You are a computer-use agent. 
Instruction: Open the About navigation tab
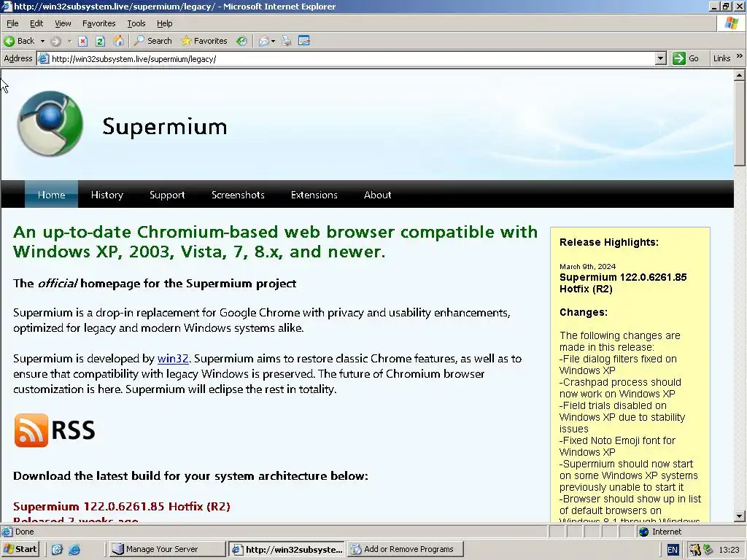pos(377,195)
